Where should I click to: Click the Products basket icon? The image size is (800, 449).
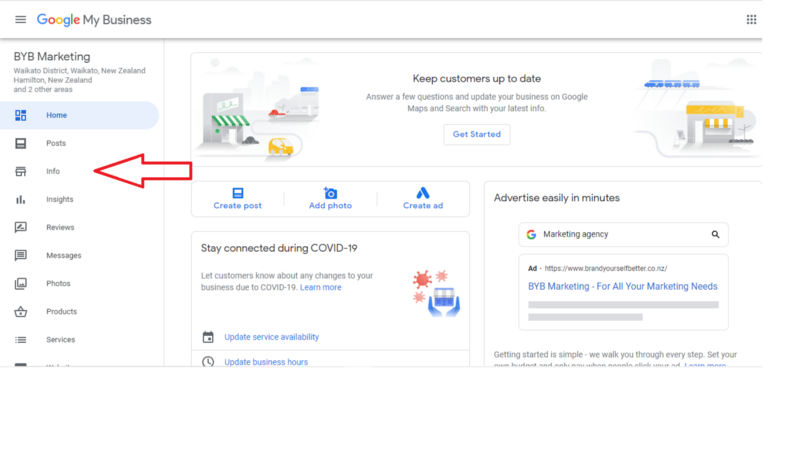click(x=20, y=312)
